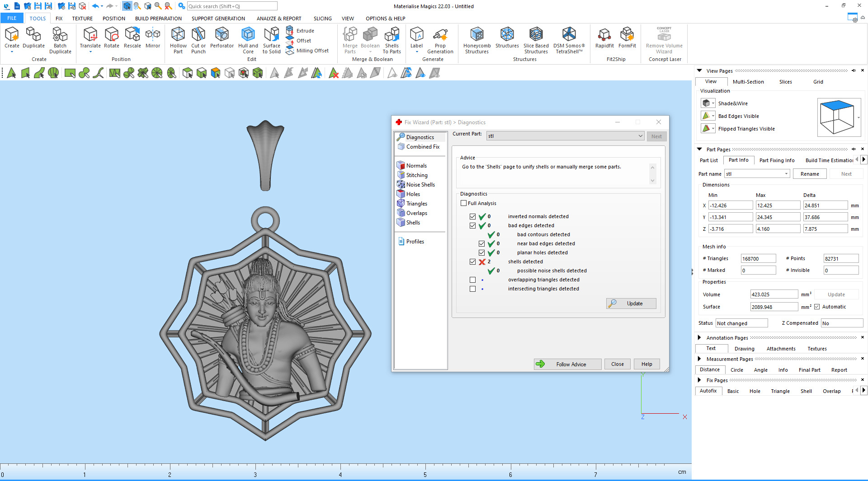This screenshot has width=868, height=481.
Task: Collapse the Part Pages panel
Action: click(699, 149)
